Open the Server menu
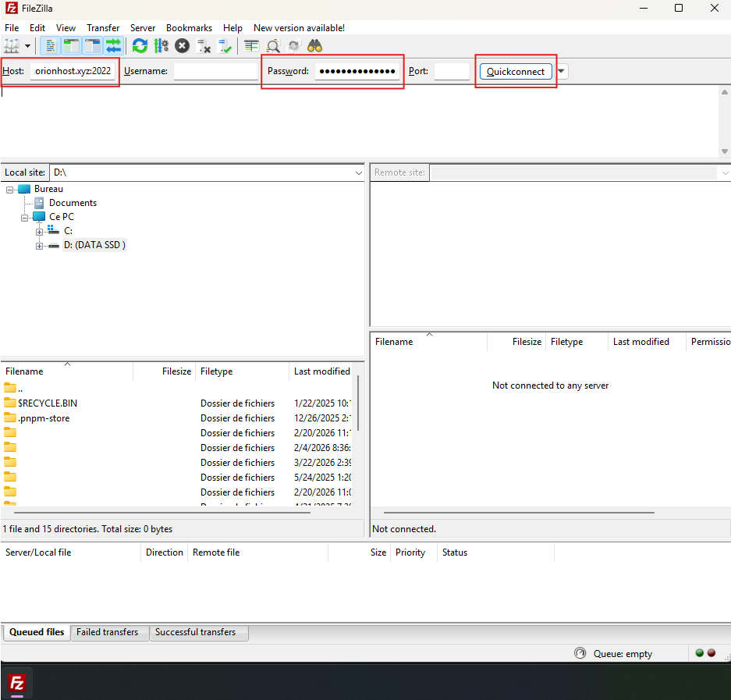 143,28
